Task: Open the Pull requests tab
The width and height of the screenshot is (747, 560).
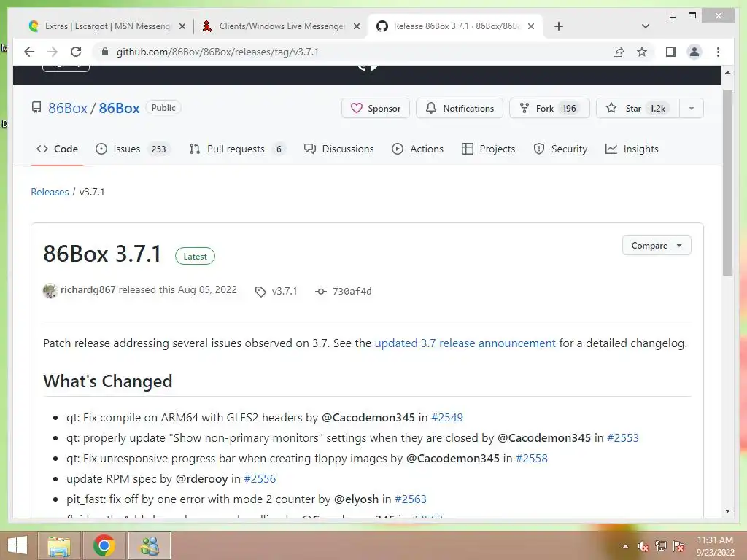Action: point(238,149)
